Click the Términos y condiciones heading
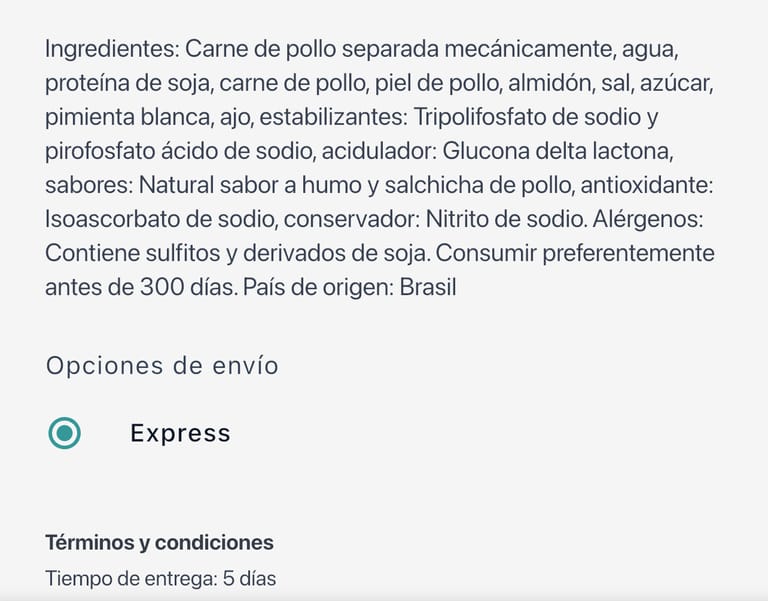This screenshot has height=601, width=768. coord(159,543)
